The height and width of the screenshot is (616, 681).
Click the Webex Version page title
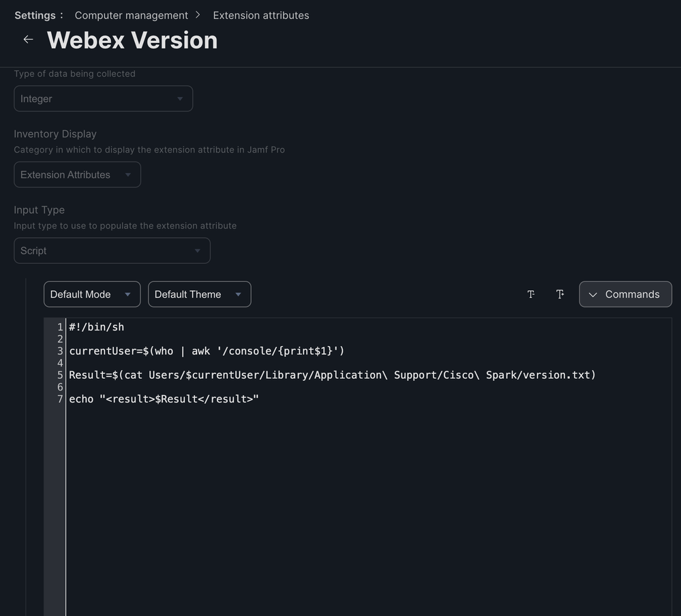[x=132, y=40]
